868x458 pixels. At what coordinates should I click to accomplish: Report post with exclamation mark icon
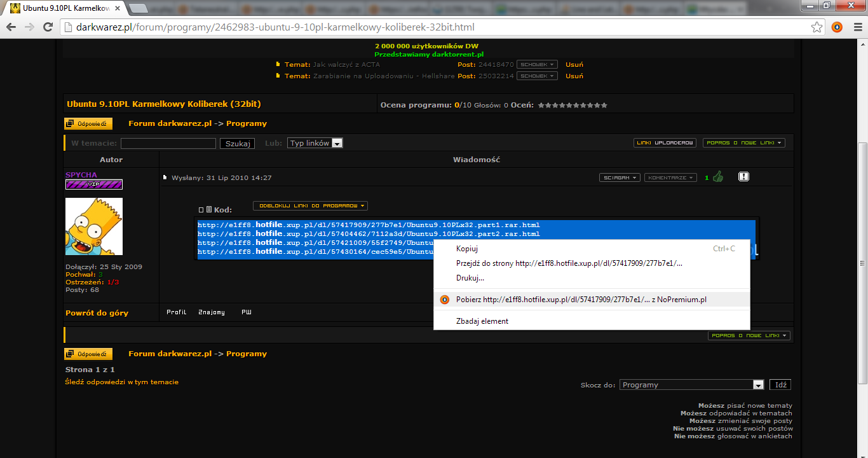coord(743,177)
